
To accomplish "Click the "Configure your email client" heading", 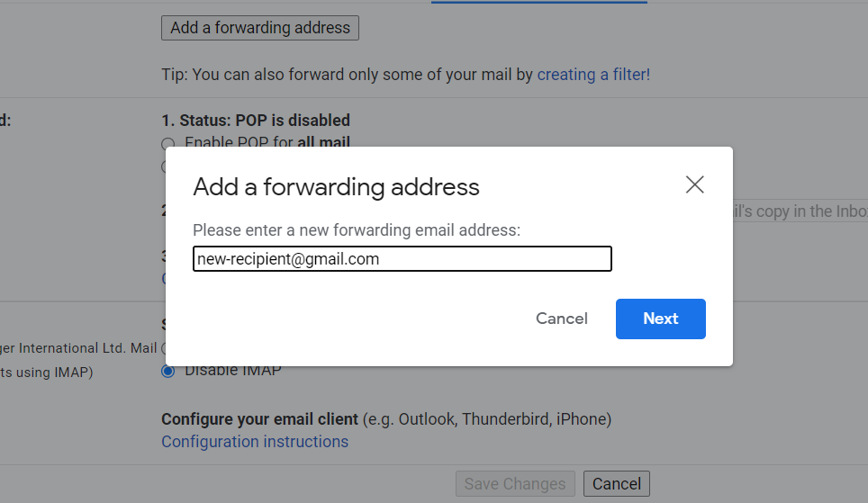I will (x=261, y=419).
